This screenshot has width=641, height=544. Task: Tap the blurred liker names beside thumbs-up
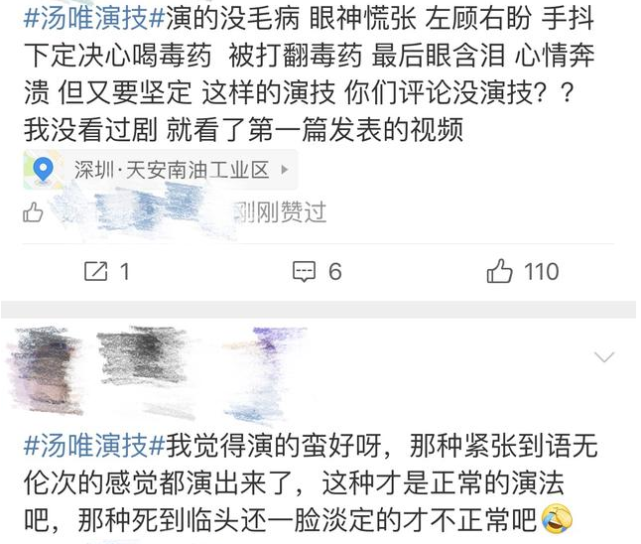click(141, 213)
